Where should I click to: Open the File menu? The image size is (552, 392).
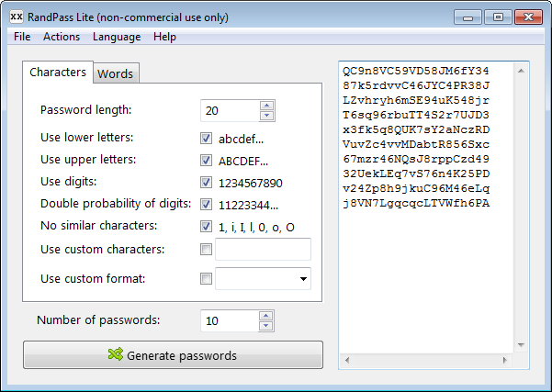click(22, 37)
